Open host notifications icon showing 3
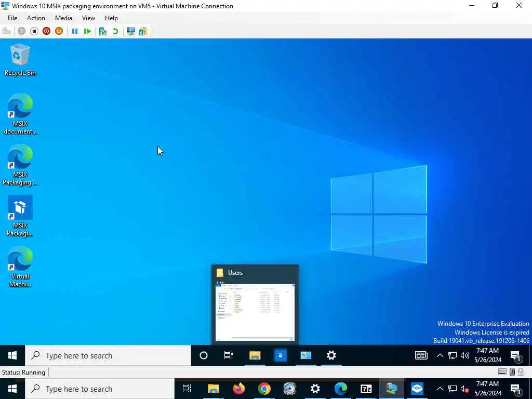This screenshot has width=532, height=399. pos(516,389)
